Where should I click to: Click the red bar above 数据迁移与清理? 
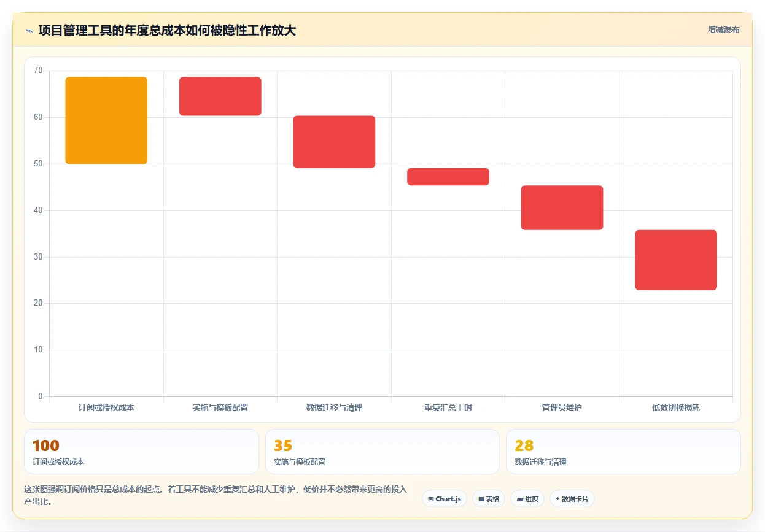(x=334, y=142)
